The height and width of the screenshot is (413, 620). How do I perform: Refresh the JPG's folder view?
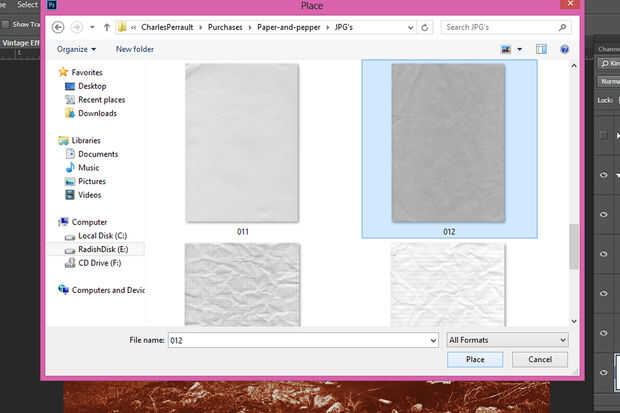click(425, 27)
